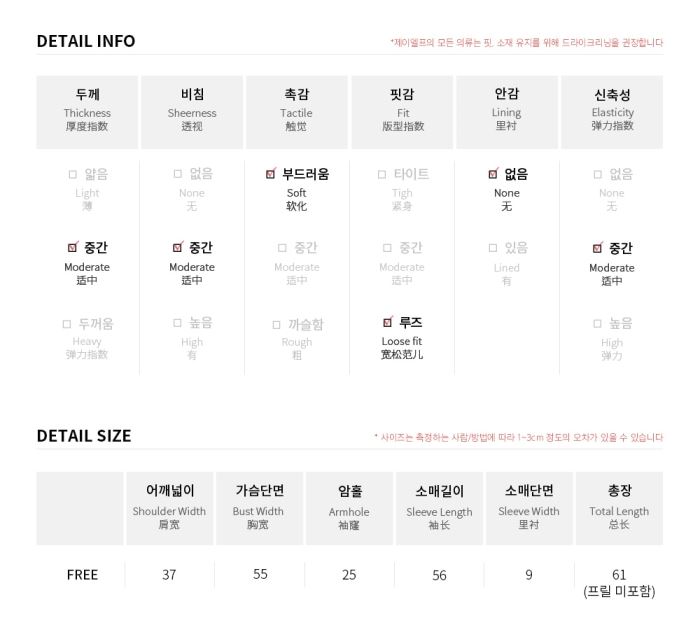Toggle the checked Moderate thickness checkbox
Screen dimensions: 700x625
[x=72, y=247]
